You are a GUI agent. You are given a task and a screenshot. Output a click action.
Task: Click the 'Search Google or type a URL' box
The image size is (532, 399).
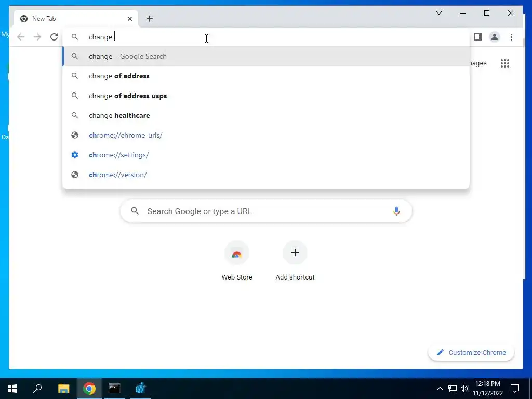266,211
